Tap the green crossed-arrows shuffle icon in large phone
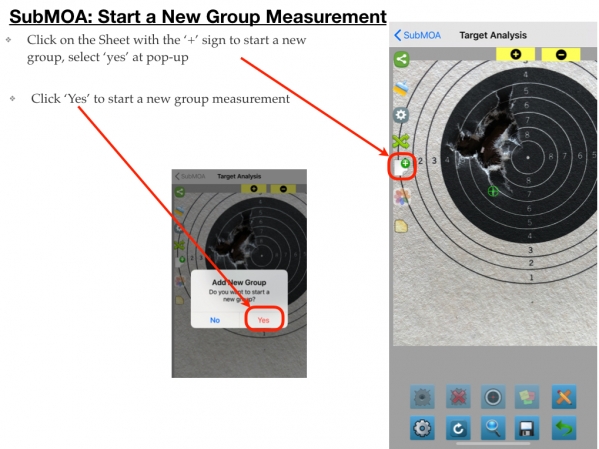Image resolution: width=599 pixels, height=449 pixels. pyautogui.click(x=401, y=141)
